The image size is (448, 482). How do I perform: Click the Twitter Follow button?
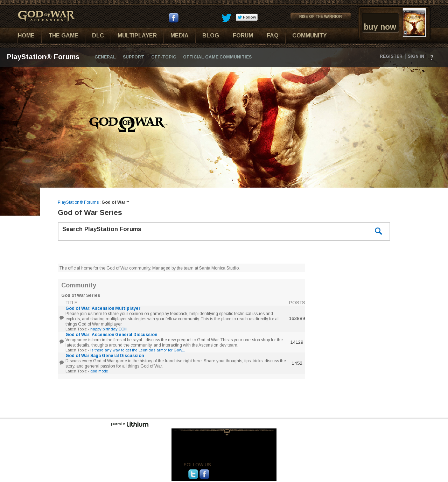tap(247, 17)
